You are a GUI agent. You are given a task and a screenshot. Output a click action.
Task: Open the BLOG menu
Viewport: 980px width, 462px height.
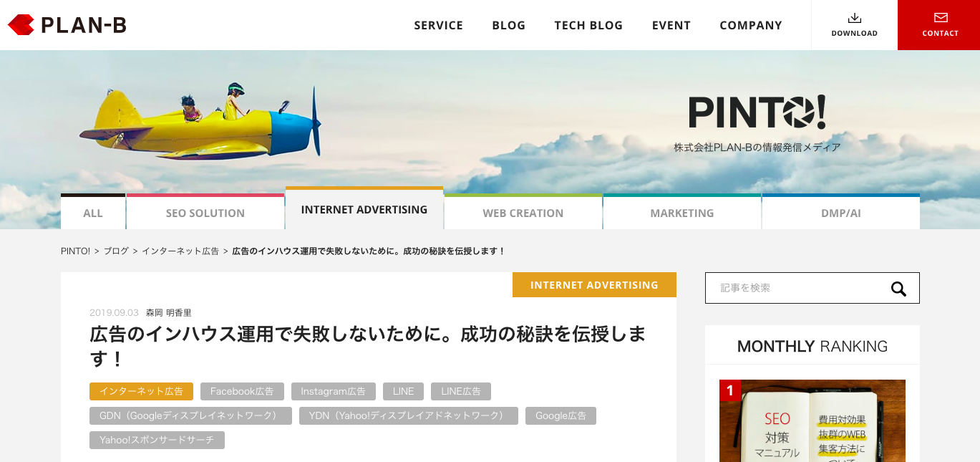coord(509,25)
